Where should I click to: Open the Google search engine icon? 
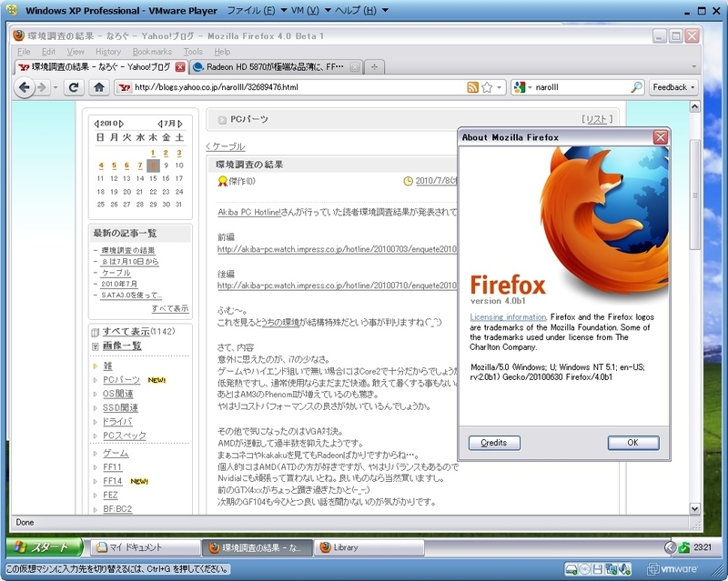pos(520,87)
